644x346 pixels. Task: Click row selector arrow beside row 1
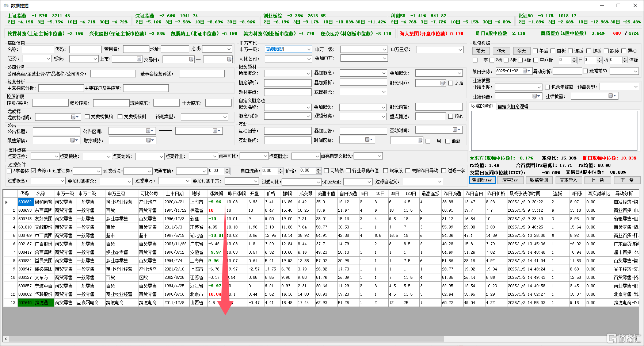[6, 202]
